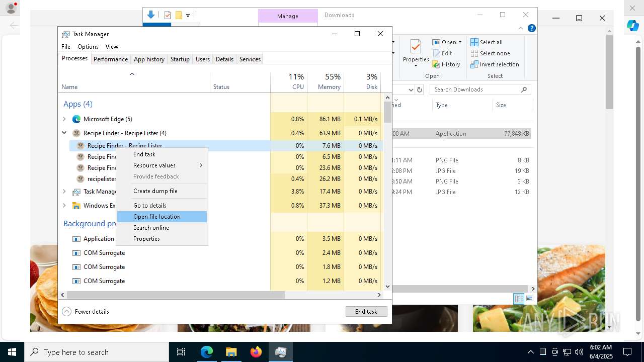
Task: Click the Recipe Finder group icon
Action: [76, 133]
